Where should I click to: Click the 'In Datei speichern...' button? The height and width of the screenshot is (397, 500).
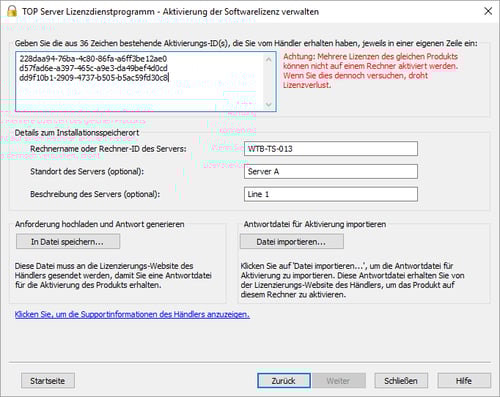point(68,242)
